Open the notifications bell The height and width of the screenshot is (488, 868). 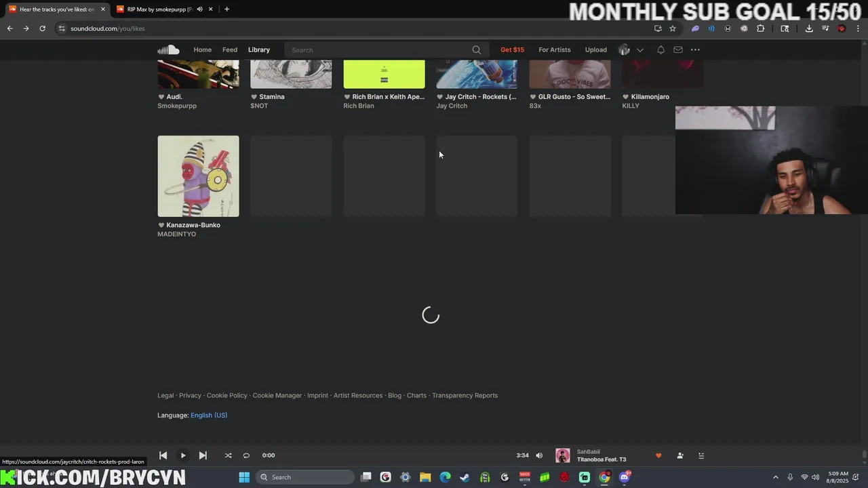click(660, 49)
